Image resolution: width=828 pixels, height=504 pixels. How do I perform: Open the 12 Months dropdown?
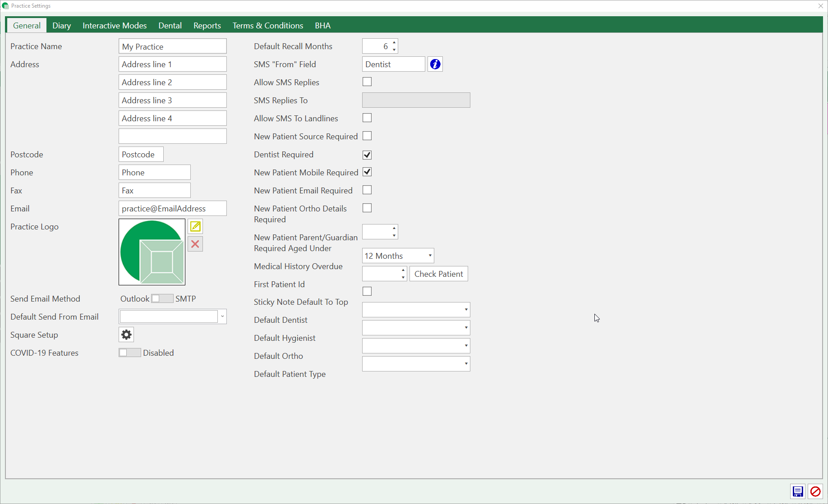click(x=398, y=256)
